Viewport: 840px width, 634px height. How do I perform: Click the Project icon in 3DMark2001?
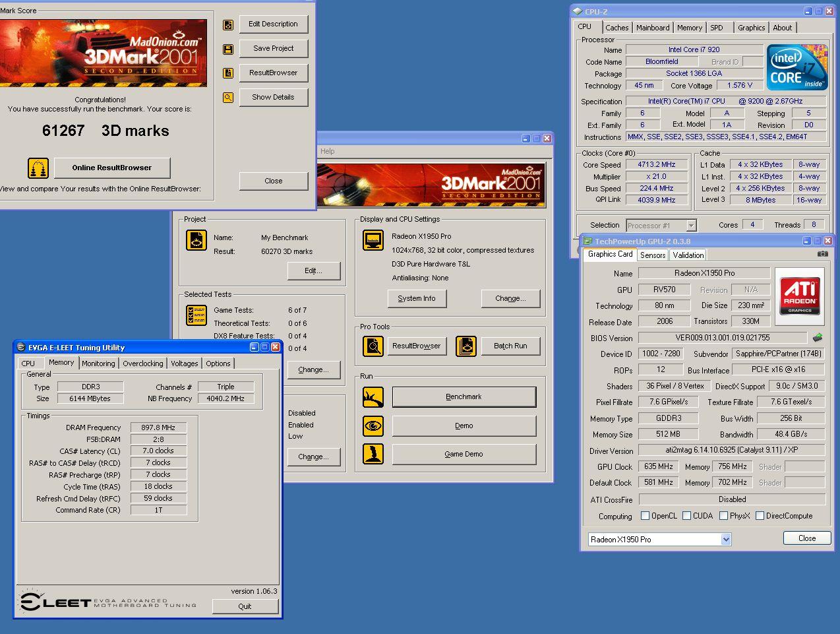point(196,240)
